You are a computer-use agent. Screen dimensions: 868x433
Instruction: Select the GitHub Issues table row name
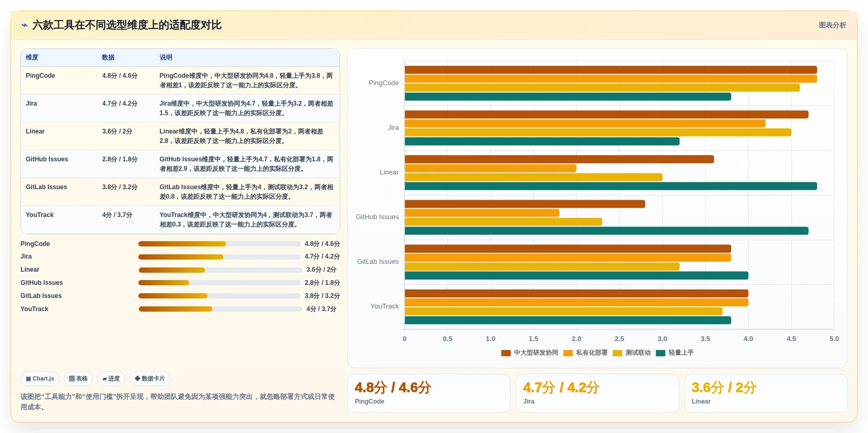tap(47, 159)
